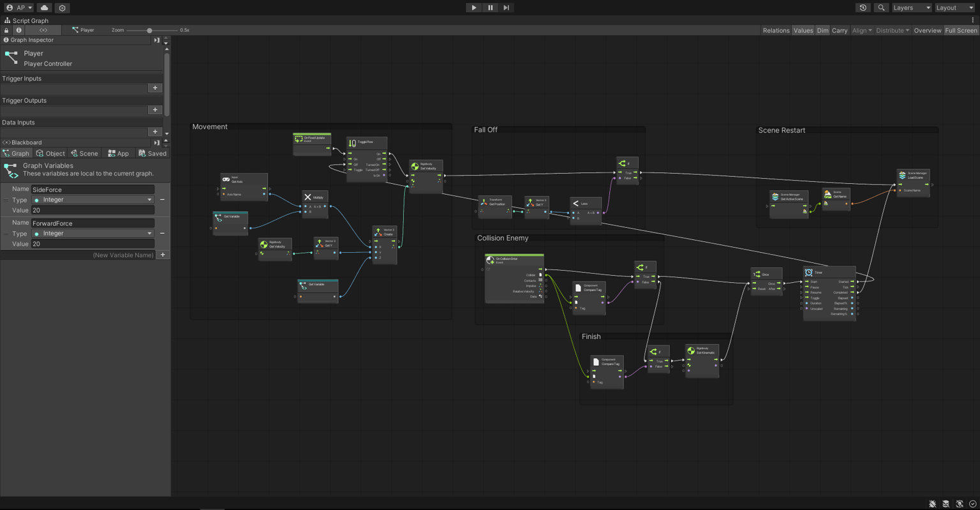Toggle the Blackboard variables button in toolbar
The height and width of the screenshot is (510, 980).
coord(43,30)
